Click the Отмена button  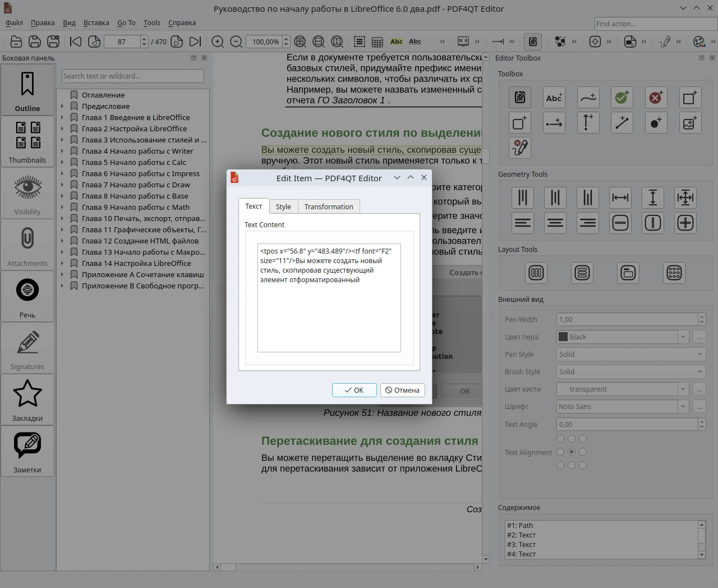[x=402, y=390]
